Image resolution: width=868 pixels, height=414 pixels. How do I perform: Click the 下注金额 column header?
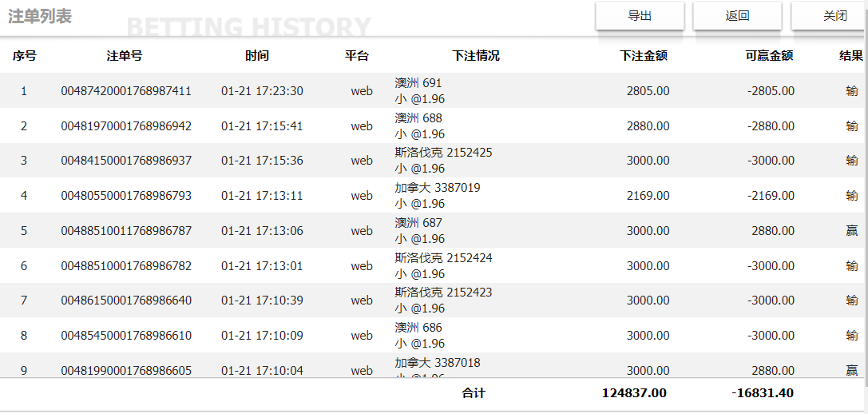coord(644,56)
